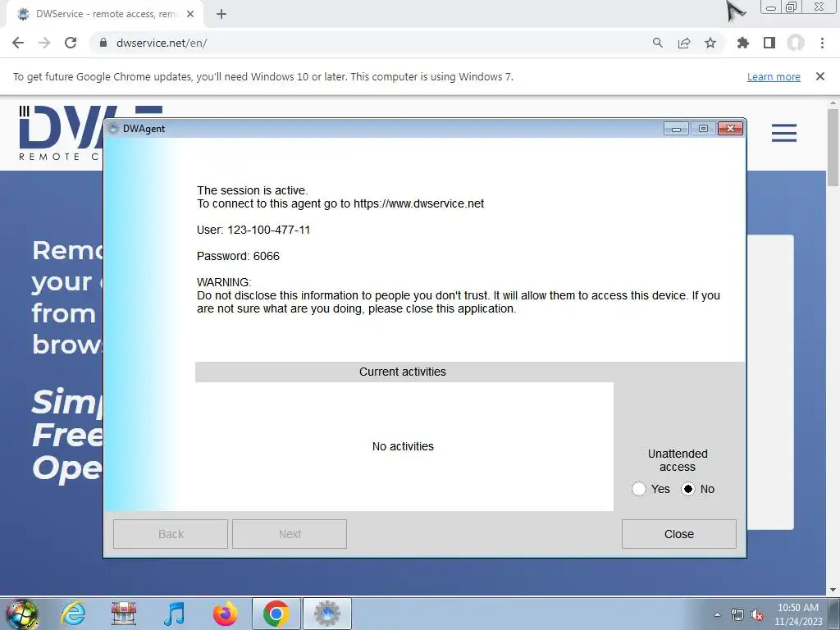Select No for Unattended access
The width and height of the screenshot is (840, 630).
(x=688, y=489)
